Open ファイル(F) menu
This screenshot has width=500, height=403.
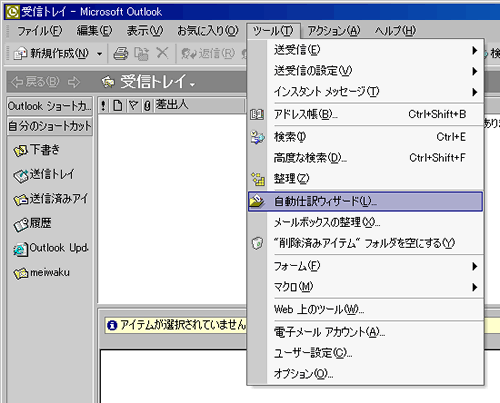tap(40, 31)
